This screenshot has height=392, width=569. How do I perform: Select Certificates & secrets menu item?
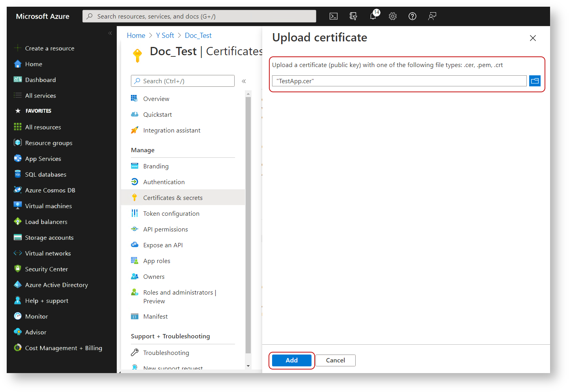pos(183,198)
